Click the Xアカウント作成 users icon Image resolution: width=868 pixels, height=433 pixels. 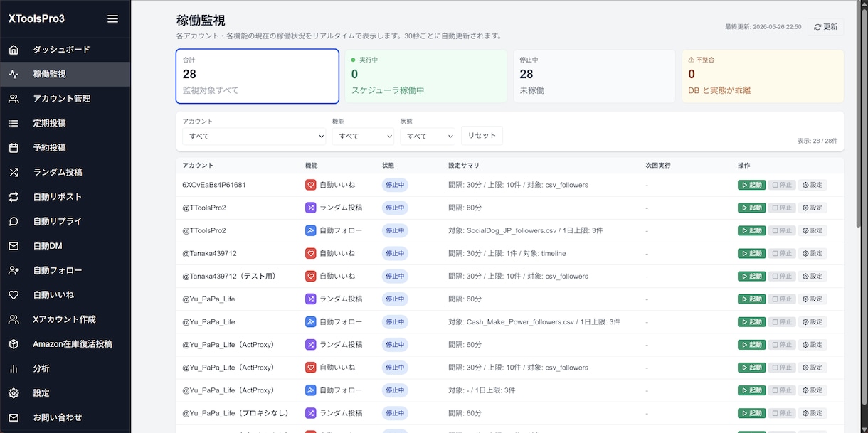14,319
